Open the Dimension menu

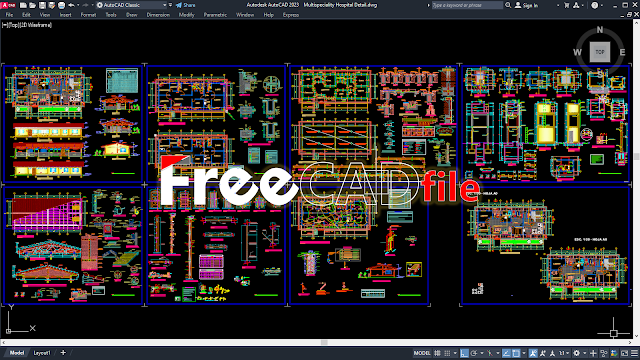point(158,15)
